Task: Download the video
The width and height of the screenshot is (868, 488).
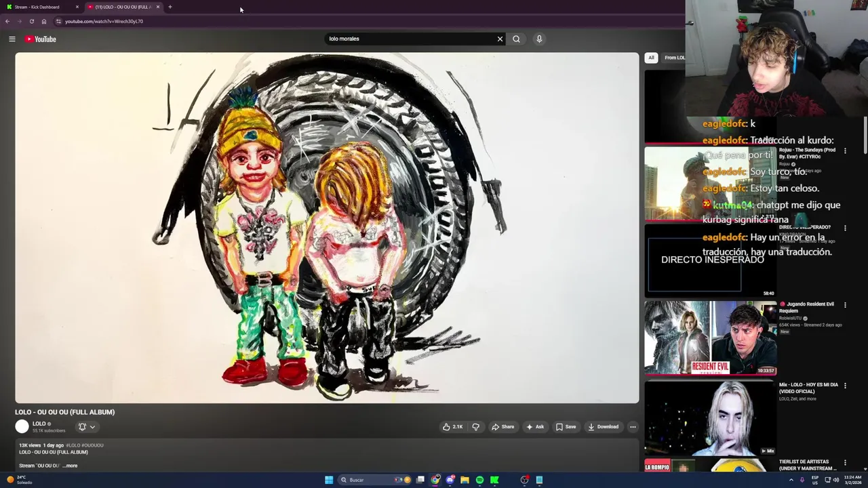Action: [x=603, y=426]
